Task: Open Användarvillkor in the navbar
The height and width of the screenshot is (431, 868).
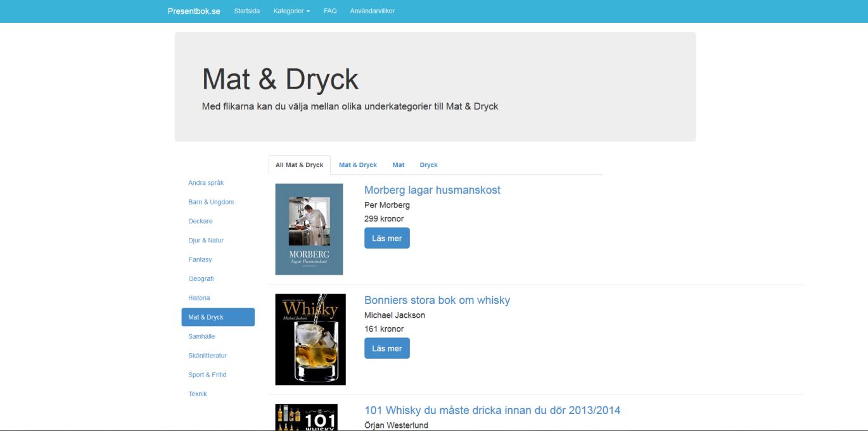Action: click(x=373, y=11)
